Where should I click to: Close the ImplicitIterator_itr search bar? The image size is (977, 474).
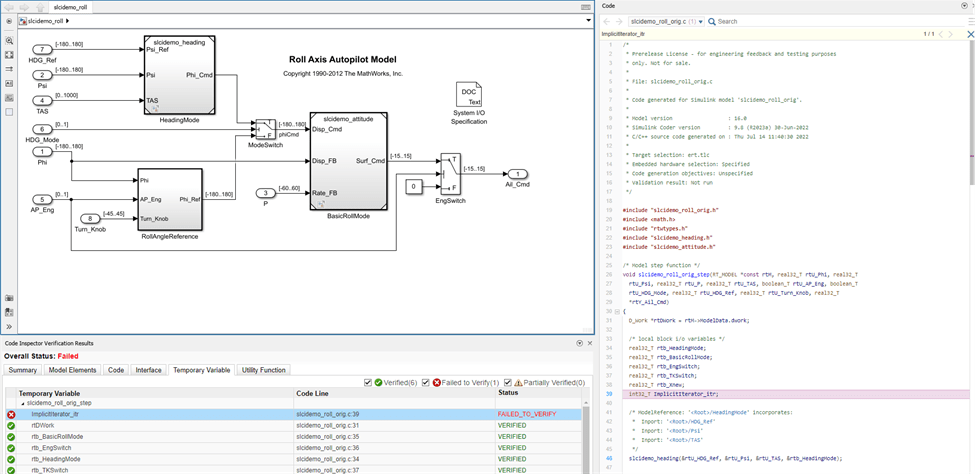pyautogui.click(x=970, y=34)
